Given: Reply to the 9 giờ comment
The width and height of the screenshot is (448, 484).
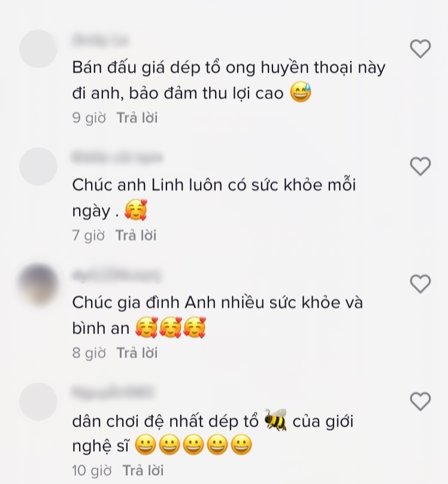Looking at the screenshot, I should tap(137, 118).
